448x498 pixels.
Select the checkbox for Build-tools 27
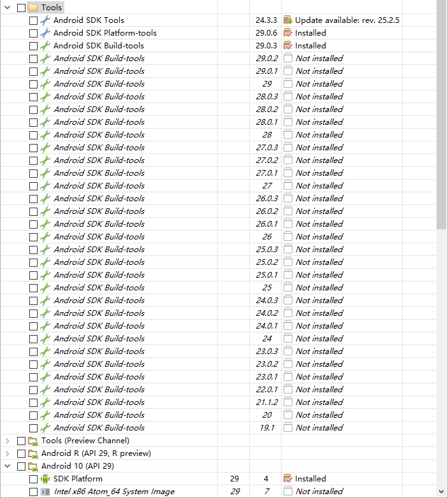click(x=33, y=186)
